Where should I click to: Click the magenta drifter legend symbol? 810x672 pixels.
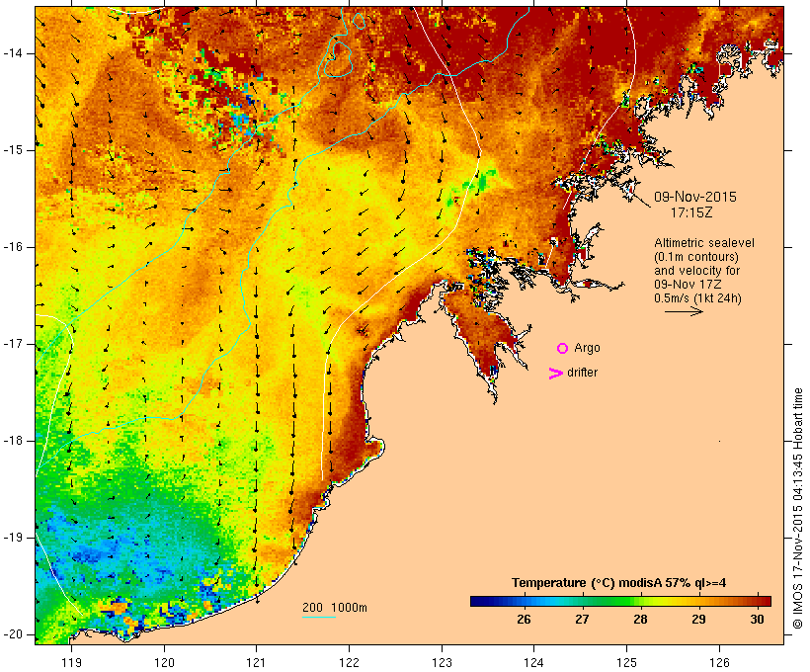556,374
